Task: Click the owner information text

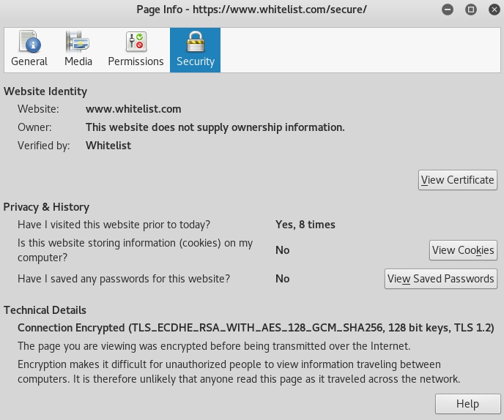Action: coord(215,127)
